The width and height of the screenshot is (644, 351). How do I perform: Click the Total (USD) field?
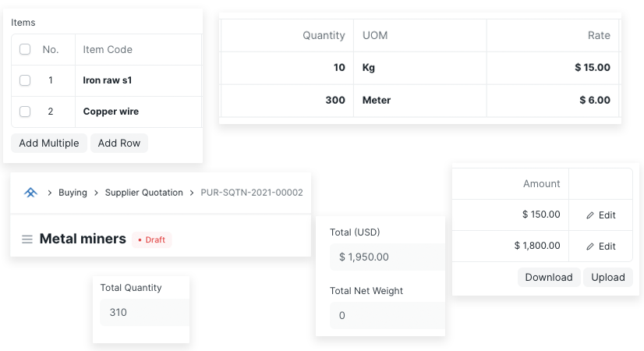(387, 257)
